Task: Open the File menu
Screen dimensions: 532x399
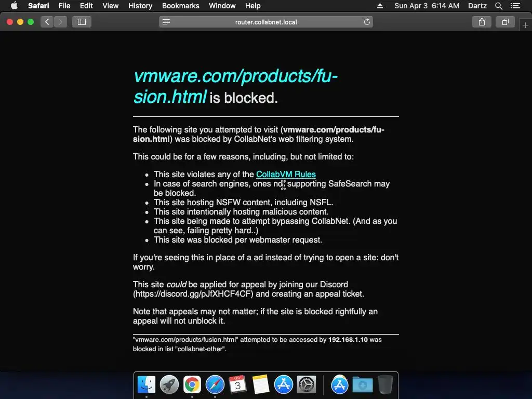Action: point(64,6)
